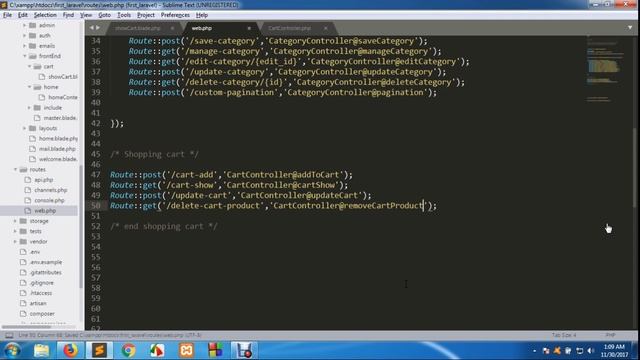Expand the emails folder arrow

24,46
